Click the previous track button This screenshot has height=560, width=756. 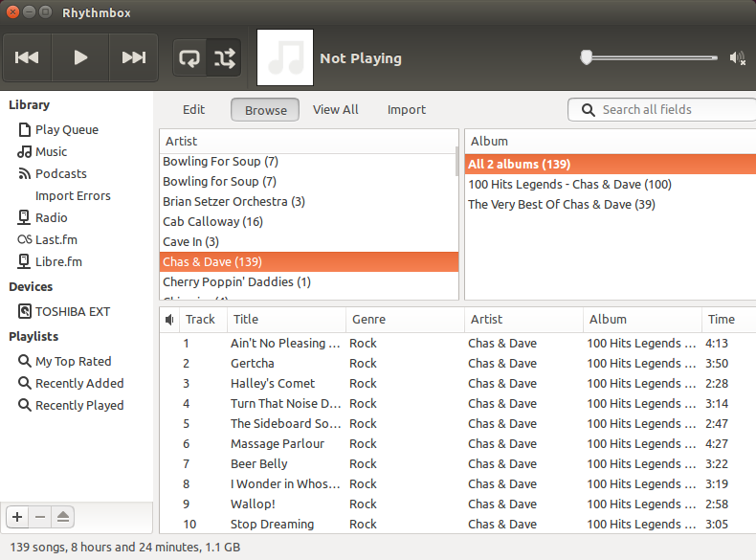pos(27,57)
